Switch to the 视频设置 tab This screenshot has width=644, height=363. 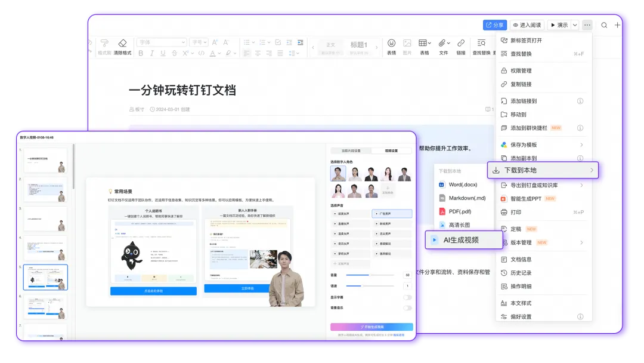coord(391,151)
